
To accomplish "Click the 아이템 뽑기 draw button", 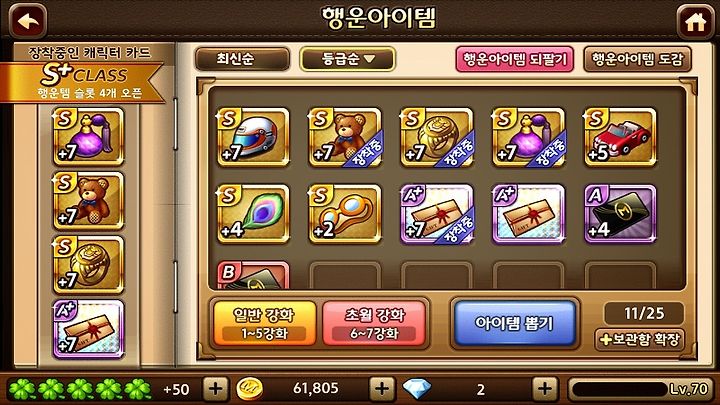I will click(x=514, y=323).
